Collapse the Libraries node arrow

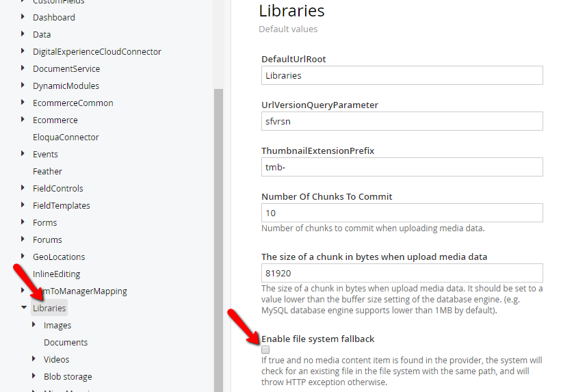pyautogui.click(x=24, y=307)
